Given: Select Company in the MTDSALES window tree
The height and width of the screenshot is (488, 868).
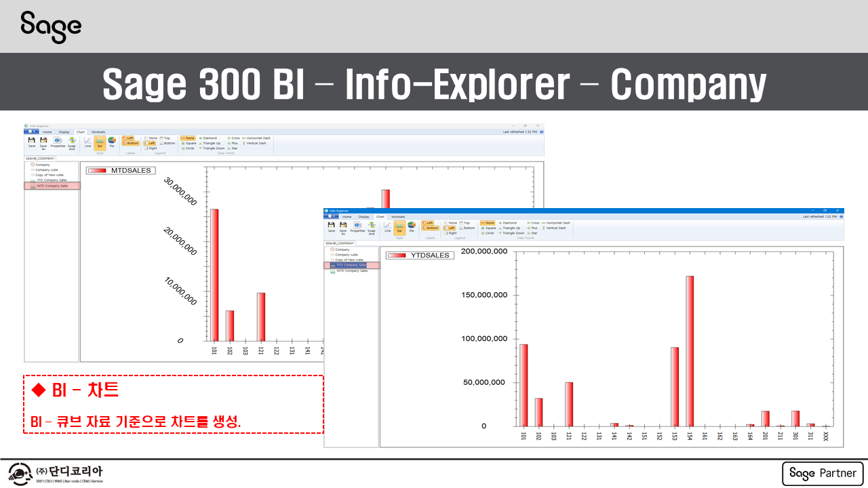Looking at the screenshot, I should (x=39, y=165).
